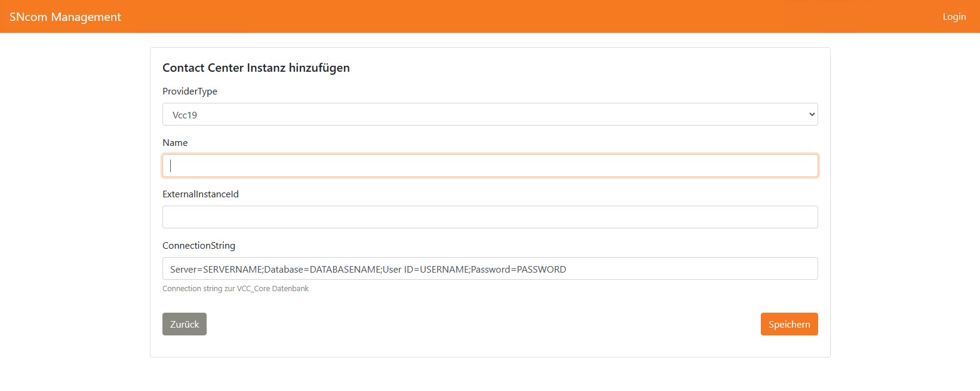This screenshot has height=391, width=980.
Task: Click the ProviderType field label
Action: [190, 91]
